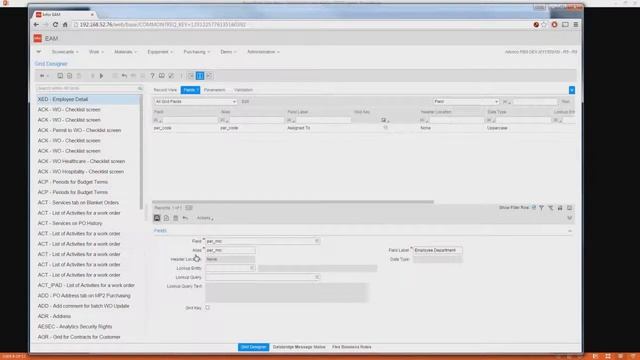Screen dimensions: 640x360
Task: Open the Field filter dropdown at top right
Action: pos(496,102)
